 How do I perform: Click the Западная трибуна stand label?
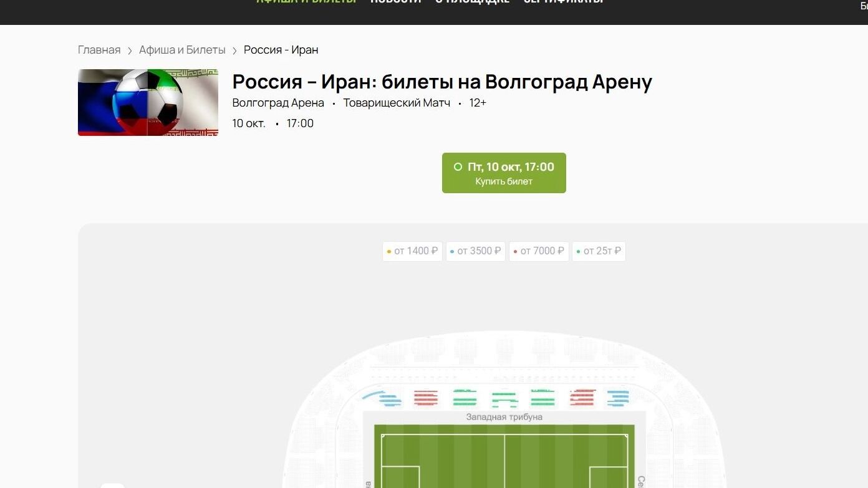tap(504, 417)
